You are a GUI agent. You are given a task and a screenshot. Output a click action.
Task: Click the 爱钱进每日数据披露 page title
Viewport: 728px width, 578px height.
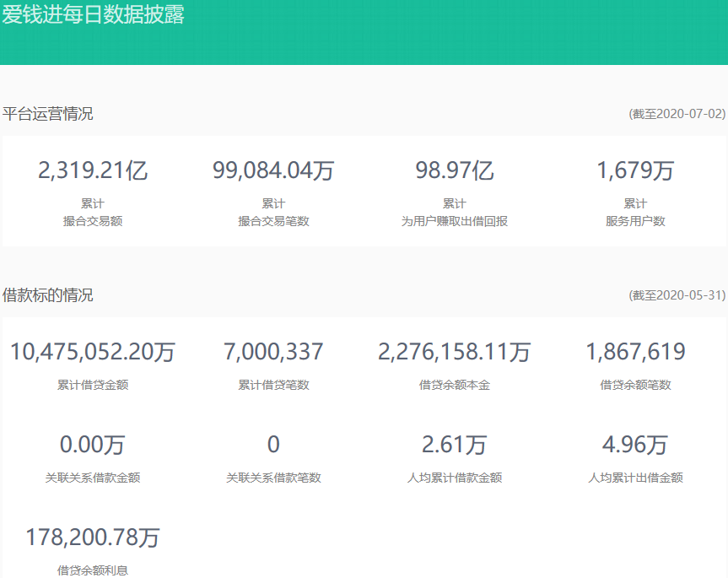pos(93,15)
